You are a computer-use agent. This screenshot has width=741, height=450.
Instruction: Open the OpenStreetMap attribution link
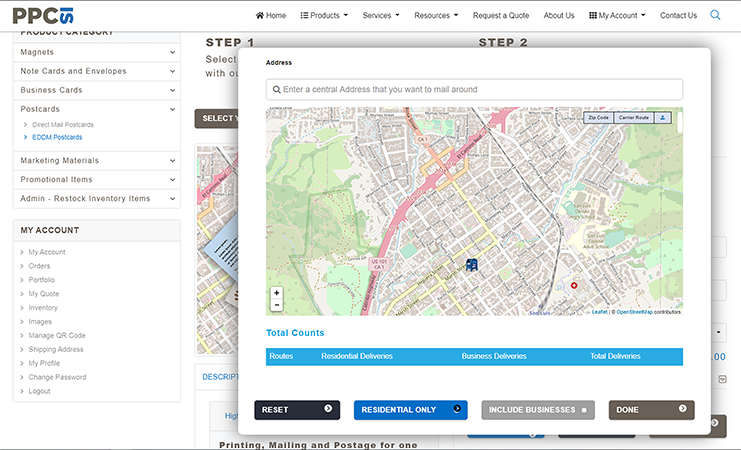pos(634,312)
